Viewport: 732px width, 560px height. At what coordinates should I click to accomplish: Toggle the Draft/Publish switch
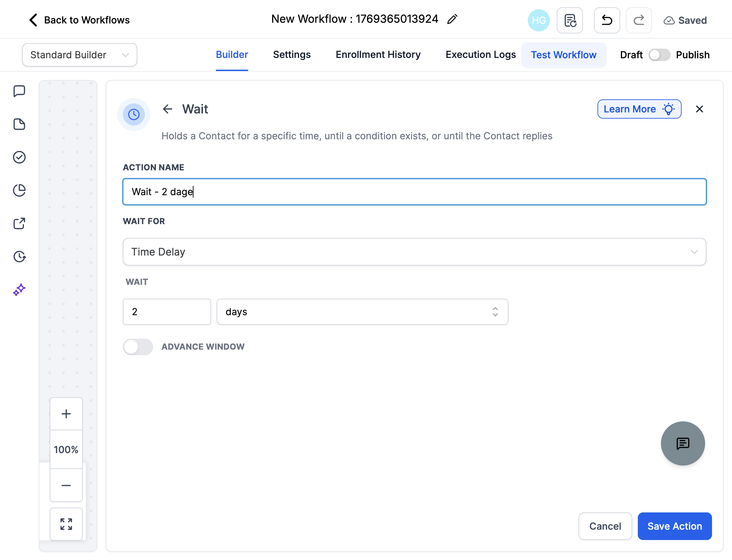click(x=659, y=55)
